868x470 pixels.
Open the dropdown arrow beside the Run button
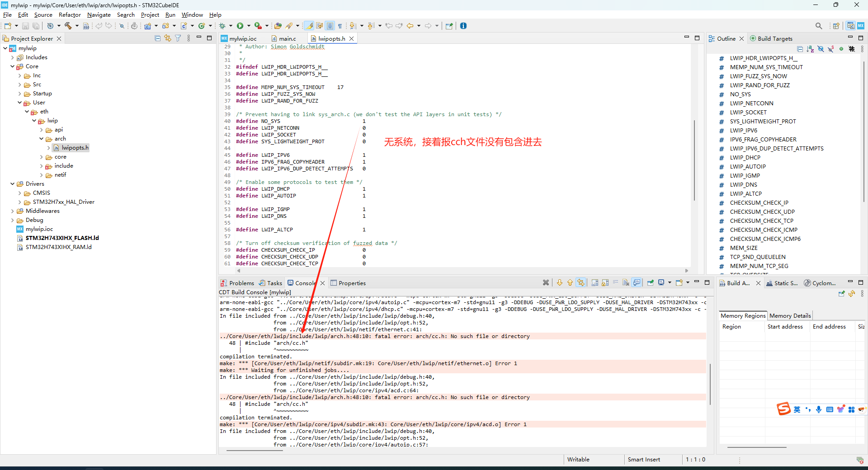(x=249, y=26)
